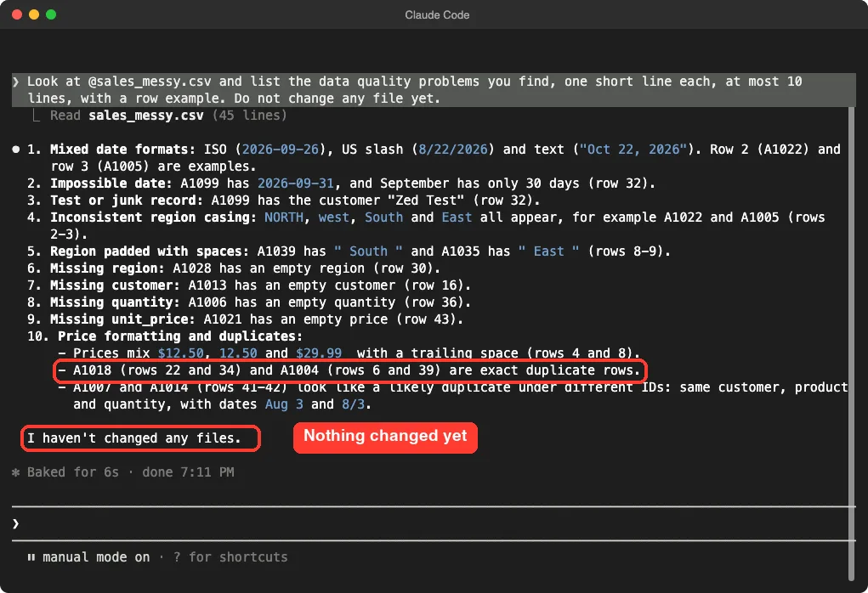This screenshot has width=868, height=593.
Task: Click the "Price formatting and duplicates" heading
Action: tap(180, 336)
